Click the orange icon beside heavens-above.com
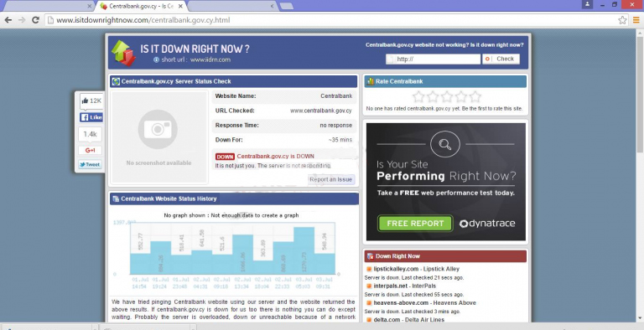Screen dimensions: 644x330 369,303
